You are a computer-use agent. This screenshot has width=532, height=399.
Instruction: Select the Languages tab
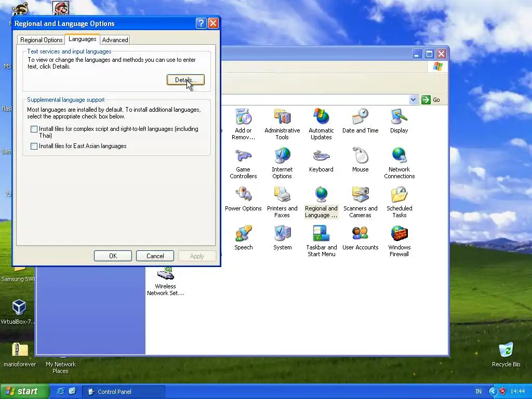pyautogui.click(x=82, y=39)
